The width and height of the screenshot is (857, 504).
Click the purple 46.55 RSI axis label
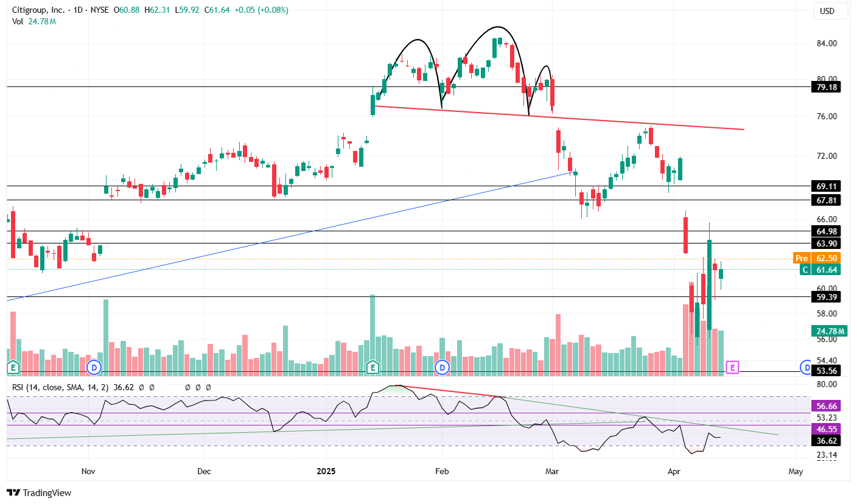tap(827, 429)
